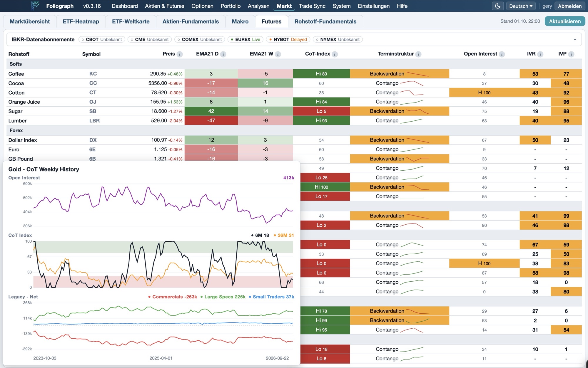Screen dimensions: 588x368
Task: Click the Dollar Index row name
Action: [x=23, y=140]
